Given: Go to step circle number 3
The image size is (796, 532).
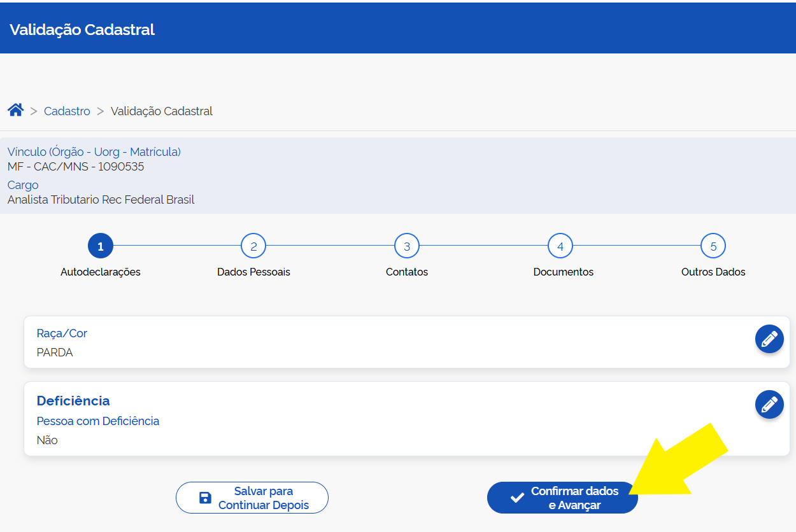Looking at the screenshot, I should (x=407, y=246).
